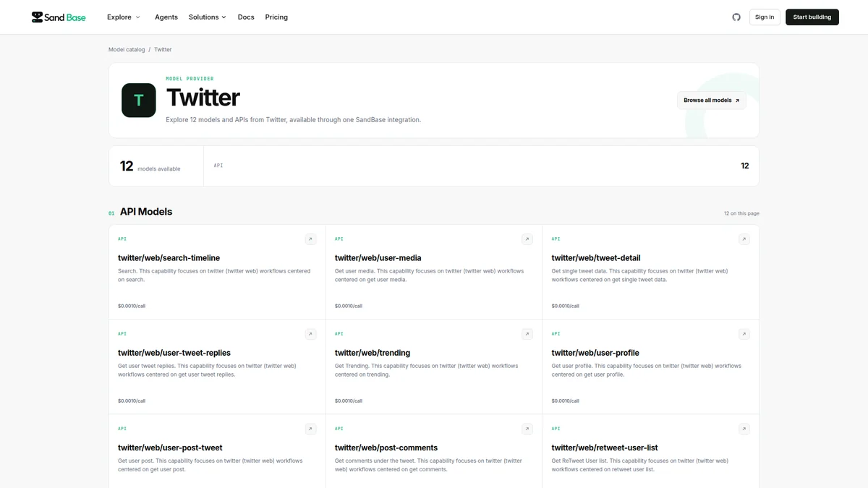Click the large Twitter heading
Image resolution: width=868 pixels, height=488 pixels.
[x=203, y=98]
